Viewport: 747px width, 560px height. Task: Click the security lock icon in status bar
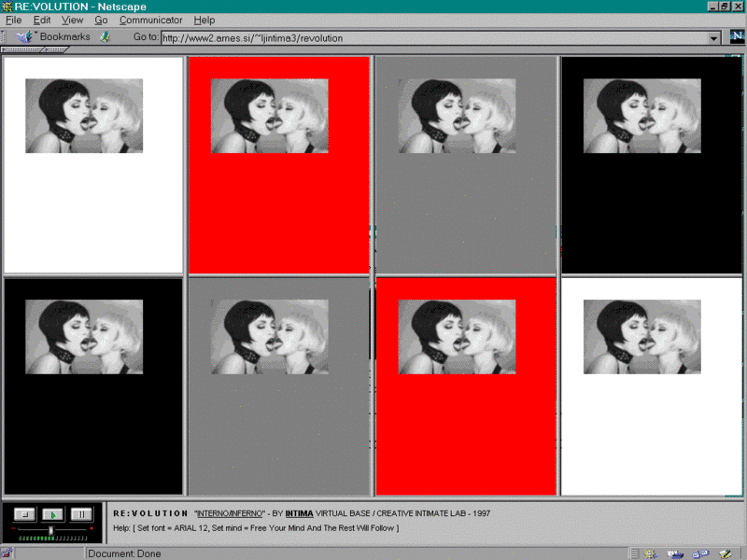7,553
